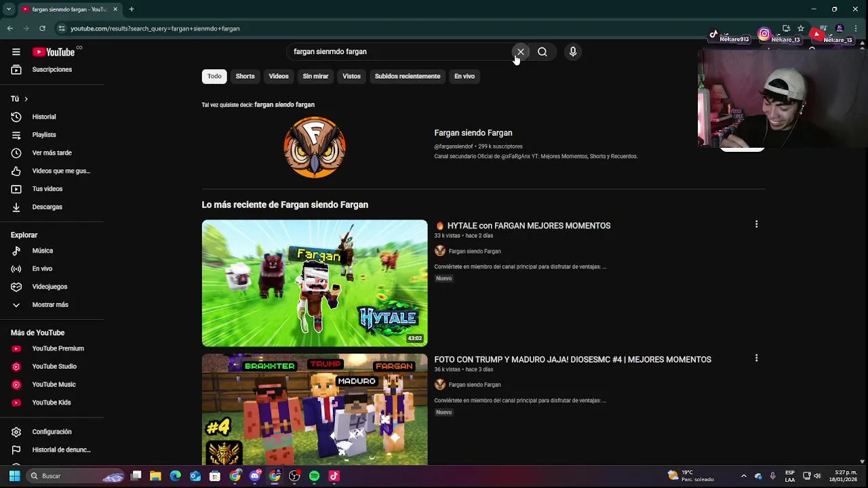Bookmark this page with the star icon

[x=801, y=28]
